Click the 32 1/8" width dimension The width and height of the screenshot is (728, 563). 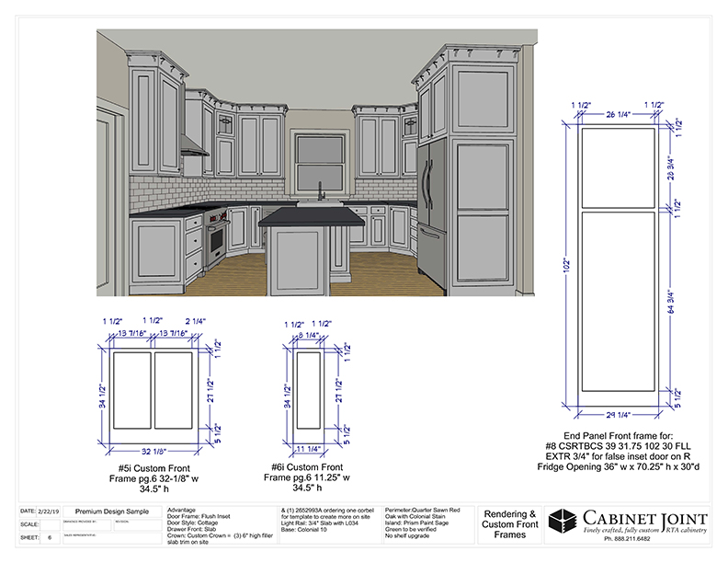pos(154,451)
